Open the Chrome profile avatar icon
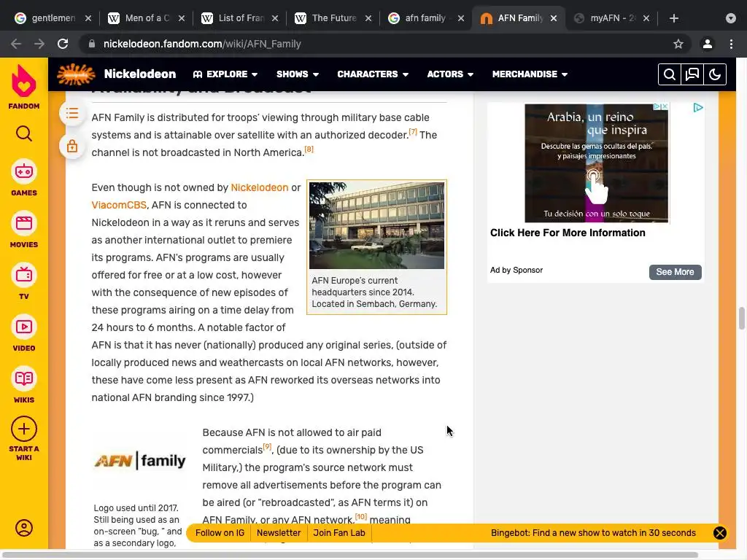Image resolution: width=747 pixels, height=560 pixels. click(708, 44)
